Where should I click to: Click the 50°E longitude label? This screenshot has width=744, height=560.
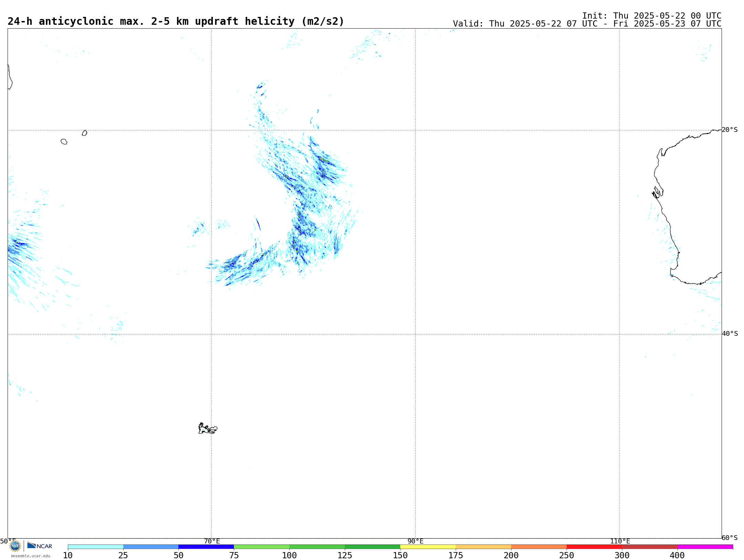[8, 541]
